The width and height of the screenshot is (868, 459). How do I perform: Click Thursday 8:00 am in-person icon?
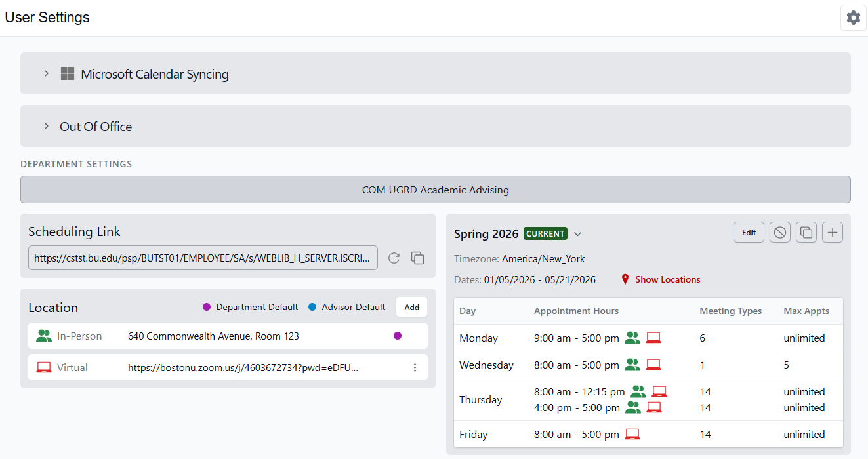tap(638, 391)
